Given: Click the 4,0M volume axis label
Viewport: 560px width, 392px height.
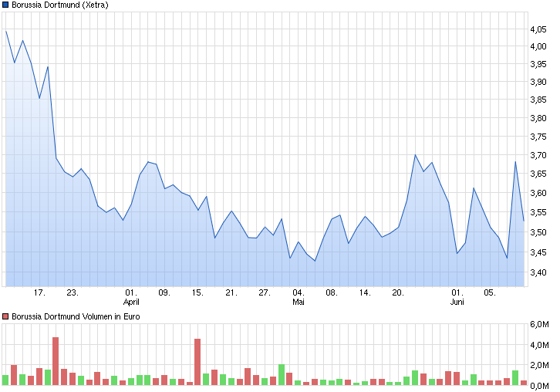Looking at the screenshot, I should (539, 345).
